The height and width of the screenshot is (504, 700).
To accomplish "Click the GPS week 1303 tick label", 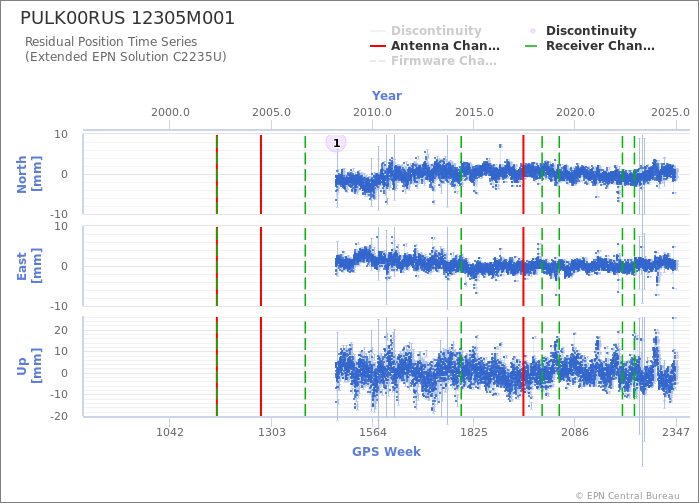I will 271,432.
